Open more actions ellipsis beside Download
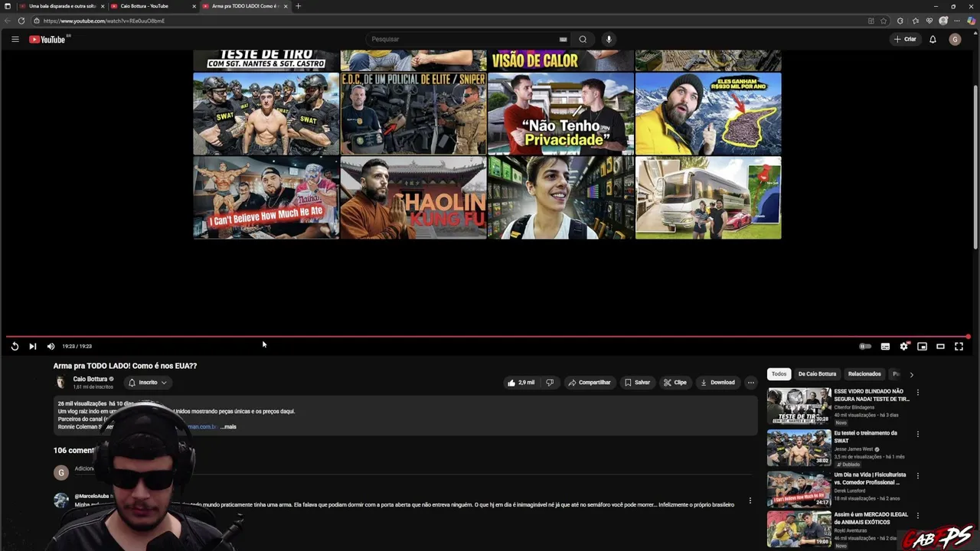The width and height of the screenshot is (980, 551). pos(751,383)
